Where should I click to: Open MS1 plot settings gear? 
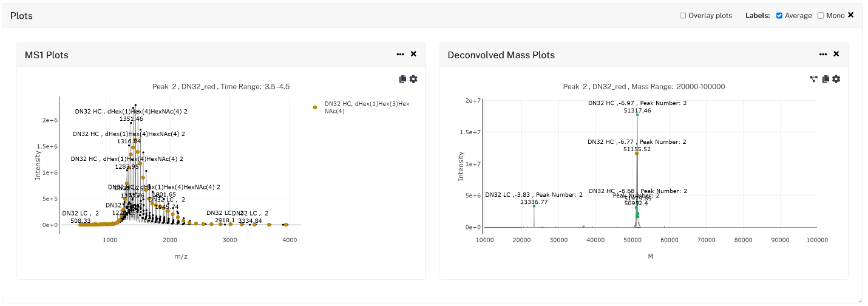(x=413, y=79)
